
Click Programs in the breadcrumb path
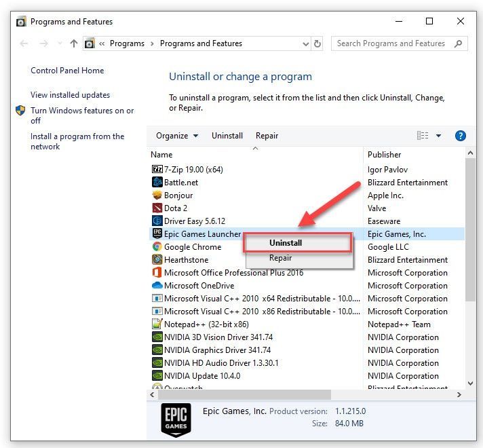(x=127, y=43)
